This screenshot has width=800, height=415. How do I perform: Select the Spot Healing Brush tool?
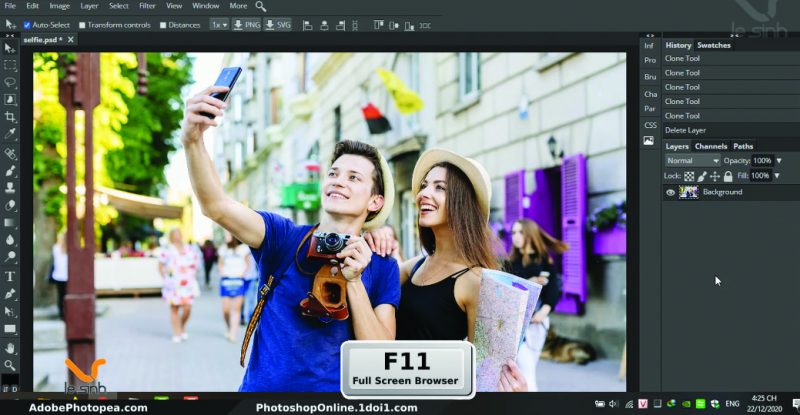(10, 153)
